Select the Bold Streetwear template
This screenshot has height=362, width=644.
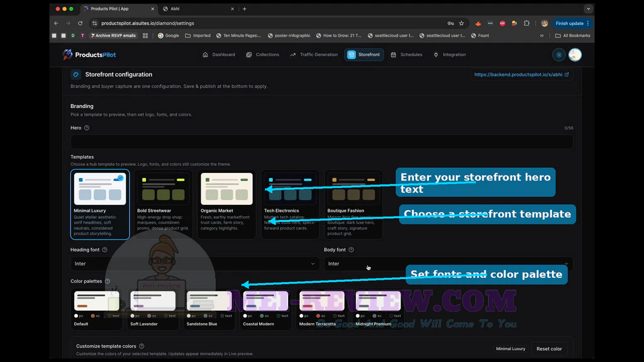(163, 204)
